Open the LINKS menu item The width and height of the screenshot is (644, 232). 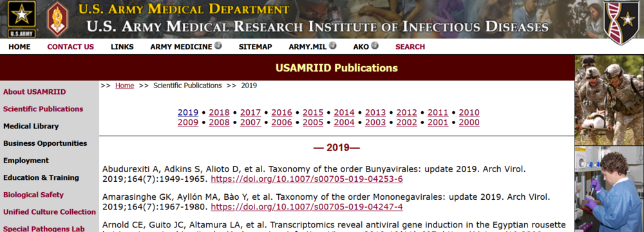(122, 47)
